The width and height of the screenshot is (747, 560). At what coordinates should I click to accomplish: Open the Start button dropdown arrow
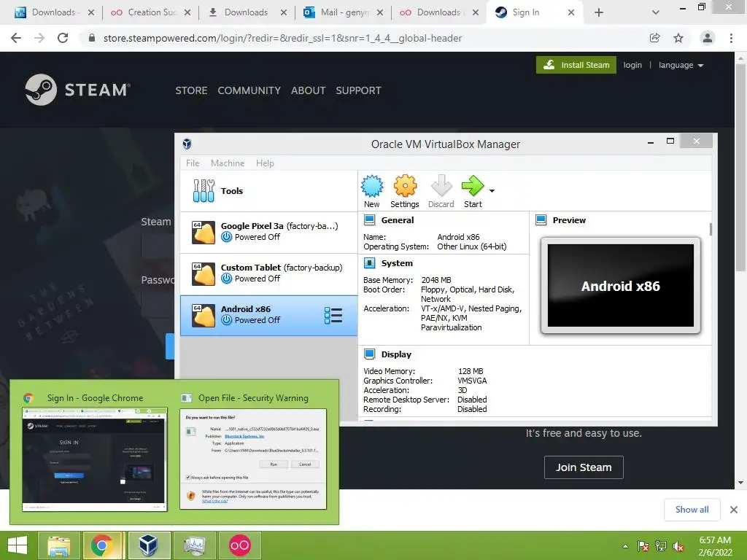click(492, 191)
